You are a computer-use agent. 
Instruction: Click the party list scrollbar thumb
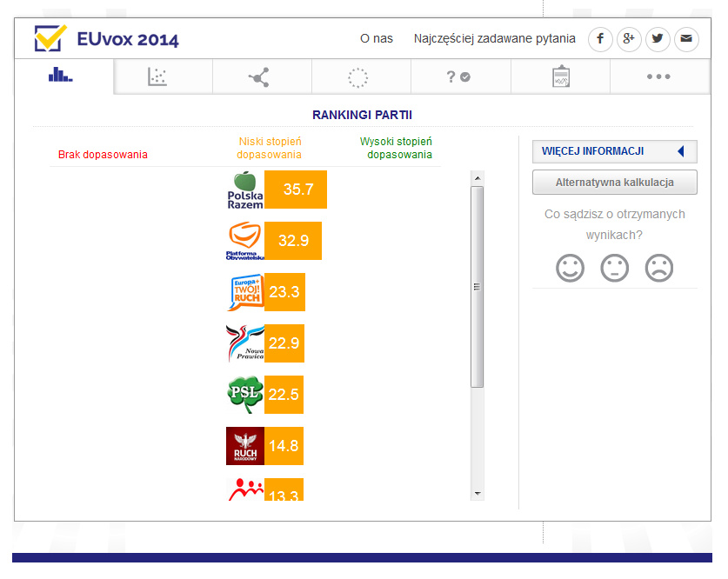477,287
